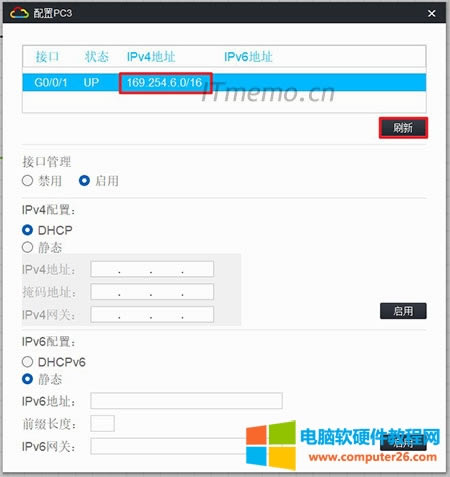Click the 状态 column header
Screen dimensions: 450x477
[x=97, y=57]
